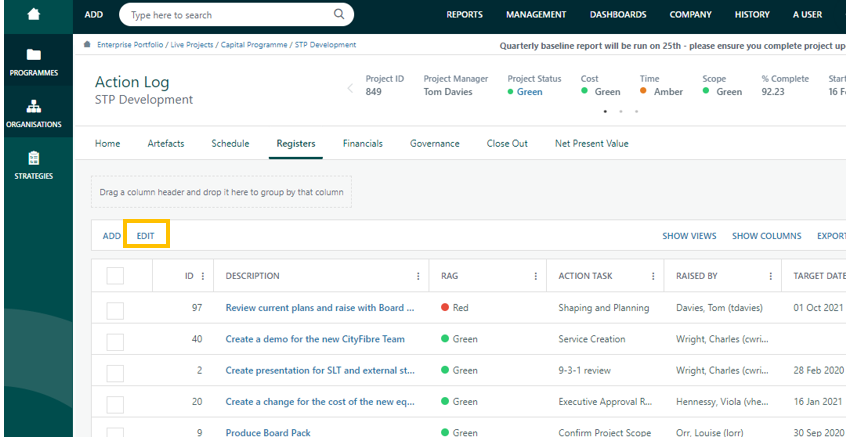Tick the checkbox for action ID 20
Image resolution: width=846 pixels, height=445 pixels.
pyautogui.click(x=115, y=405)
